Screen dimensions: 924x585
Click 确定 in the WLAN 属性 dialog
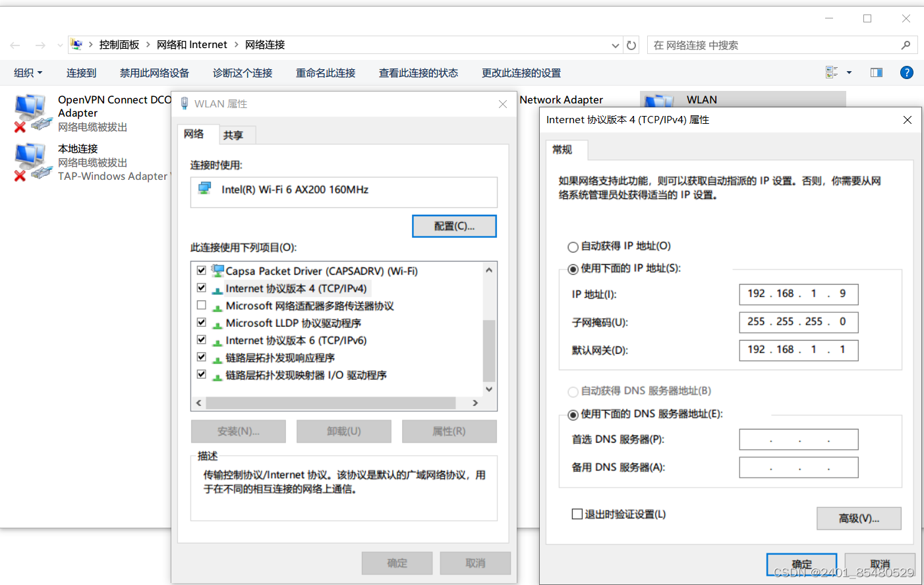point(397,563)
